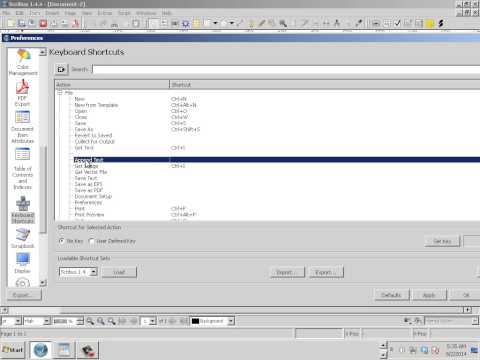
Task: Open the globe browser icon in taskbar
Action: [41, 350]
